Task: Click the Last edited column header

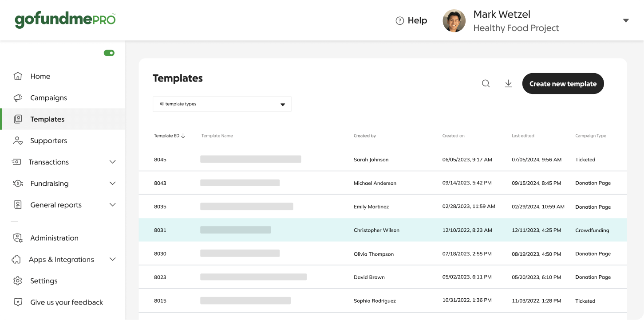Action: coord(523,136)
